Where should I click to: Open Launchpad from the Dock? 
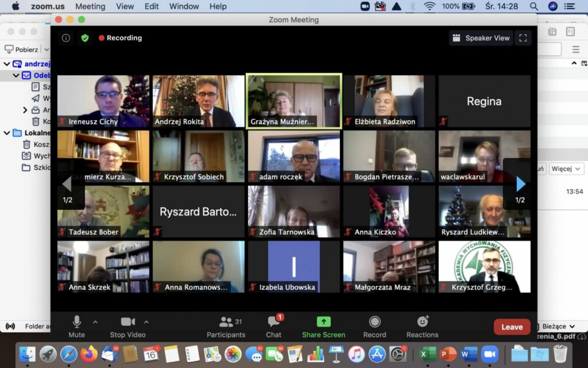pos(48,354)
